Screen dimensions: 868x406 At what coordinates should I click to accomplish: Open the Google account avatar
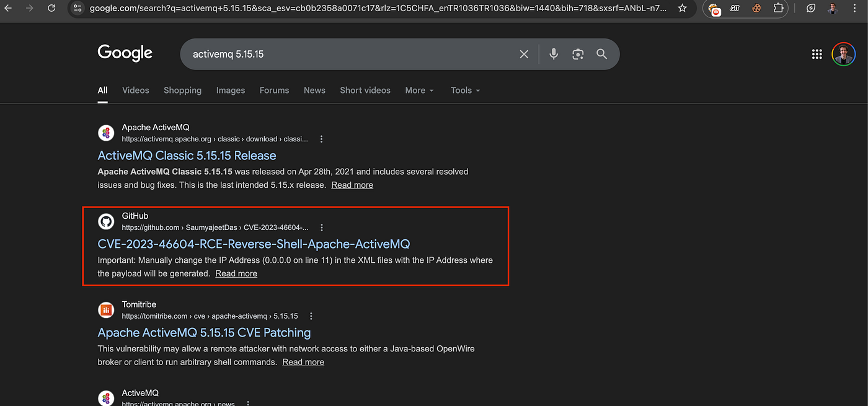click(x=843, y=54)
